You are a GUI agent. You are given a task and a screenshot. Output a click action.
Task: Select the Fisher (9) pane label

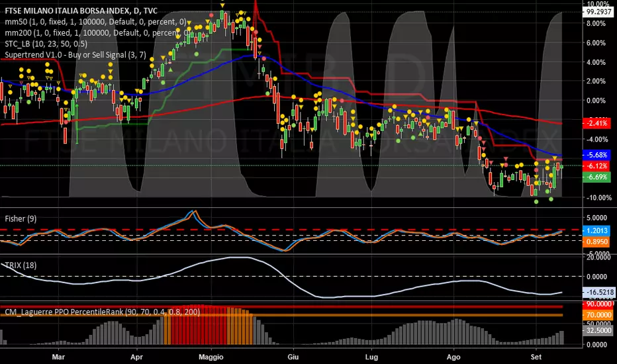pos(21,219)
